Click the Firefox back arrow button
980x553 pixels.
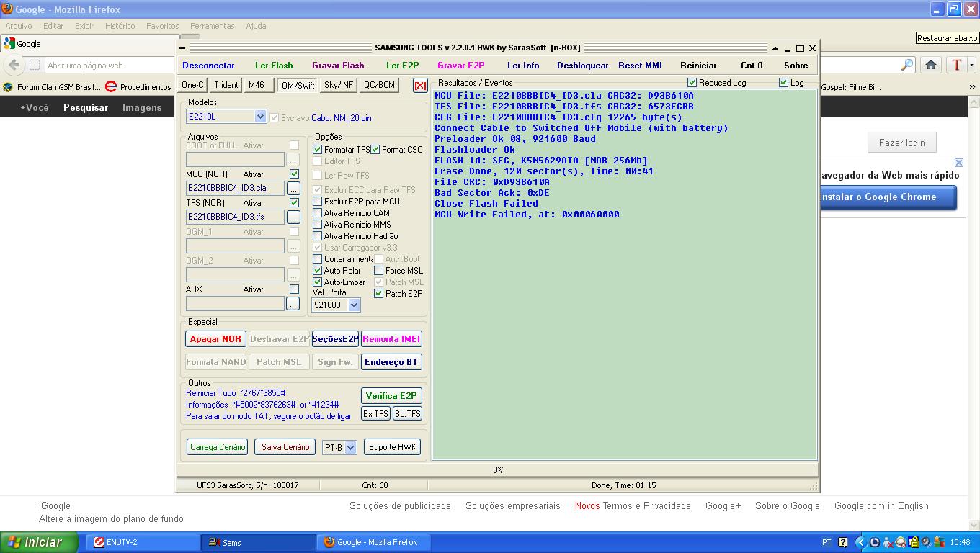14,65
